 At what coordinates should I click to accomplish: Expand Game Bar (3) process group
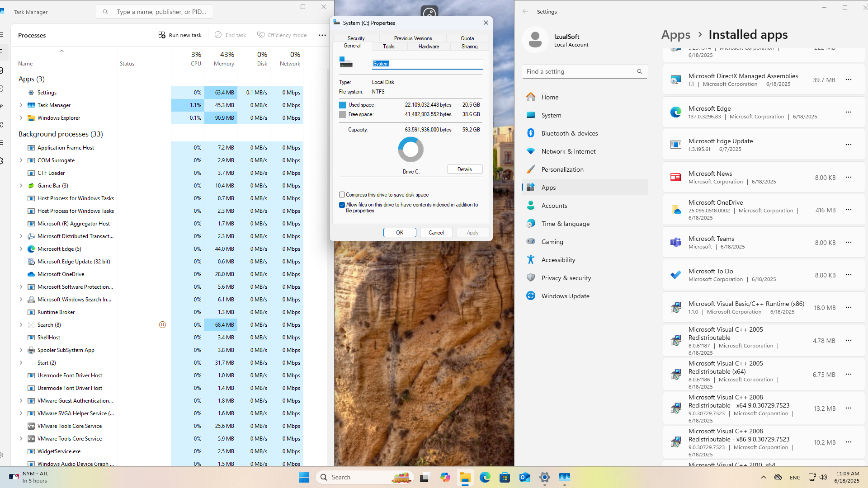point(21,186)
